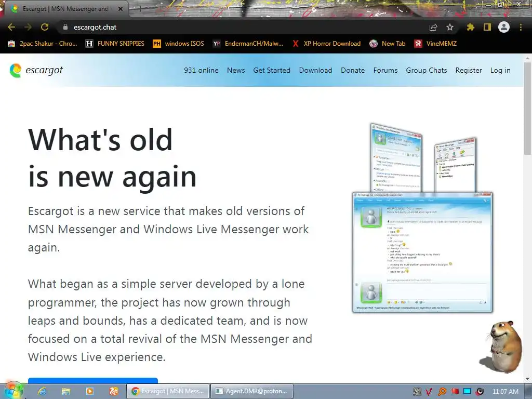
Task: Open the New Tab bookmark
Action: [388, 44]
